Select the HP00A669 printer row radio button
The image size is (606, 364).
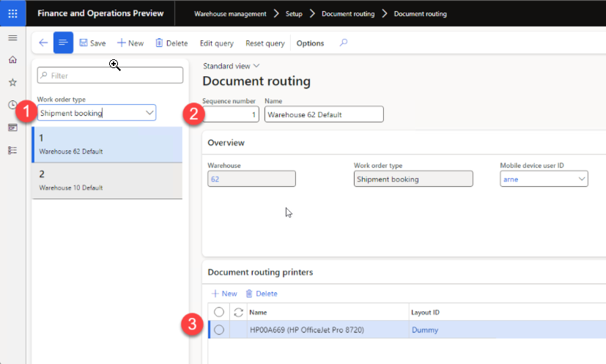coord(218,330)
